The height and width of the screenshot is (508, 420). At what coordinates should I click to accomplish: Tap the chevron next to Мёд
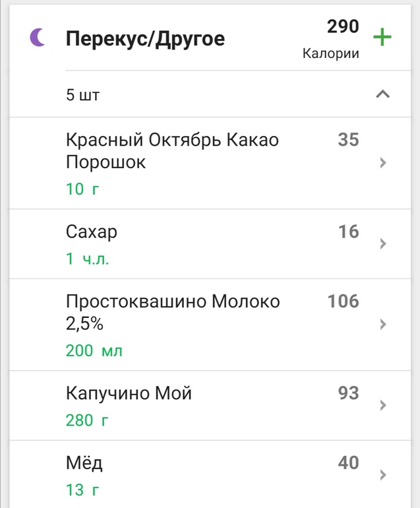(383, 475)
